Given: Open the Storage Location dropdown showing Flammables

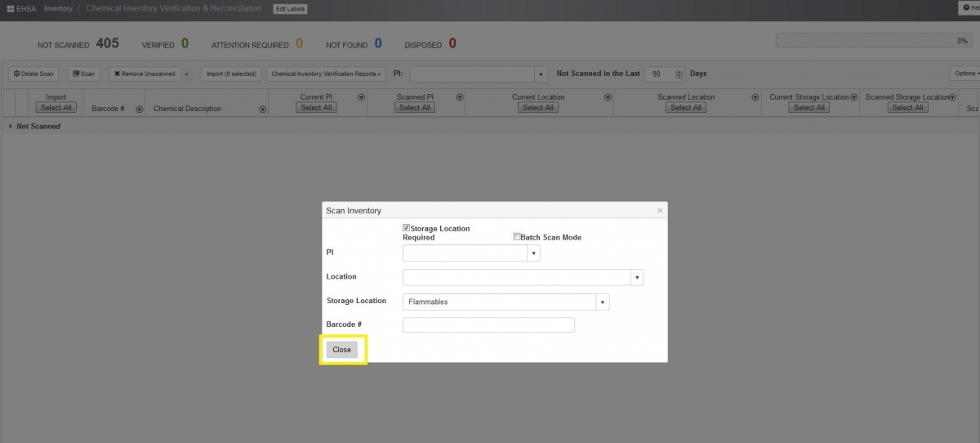Looking at the screenshot, I should [603, 302].
